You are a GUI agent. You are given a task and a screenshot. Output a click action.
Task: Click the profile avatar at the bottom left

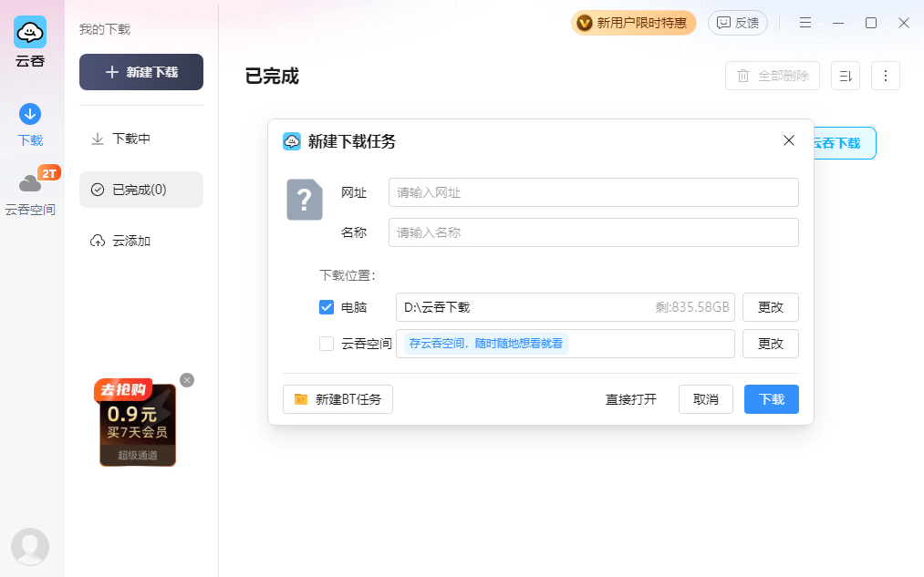30,546
